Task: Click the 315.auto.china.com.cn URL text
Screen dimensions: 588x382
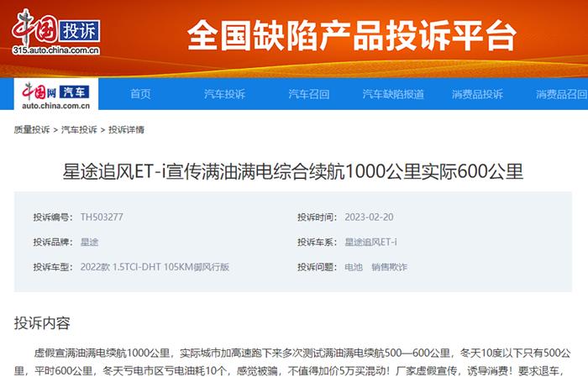Action: click(56, 50)
